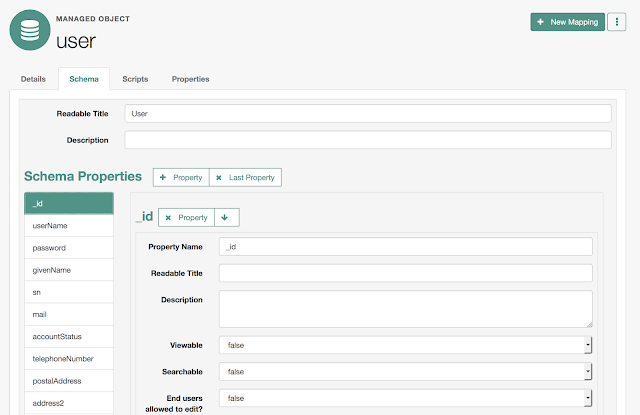Screen dimensions: 640x415
Task: Open End users allowed to edit dropdown
Action: click(405, 398)
